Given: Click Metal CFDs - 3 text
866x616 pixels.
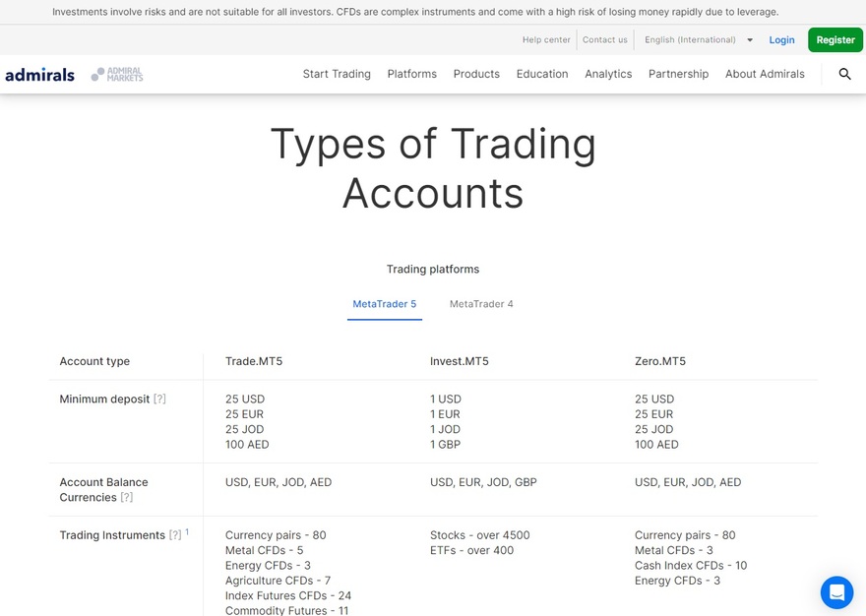Looking at the screenshot, I should (674, 550).
